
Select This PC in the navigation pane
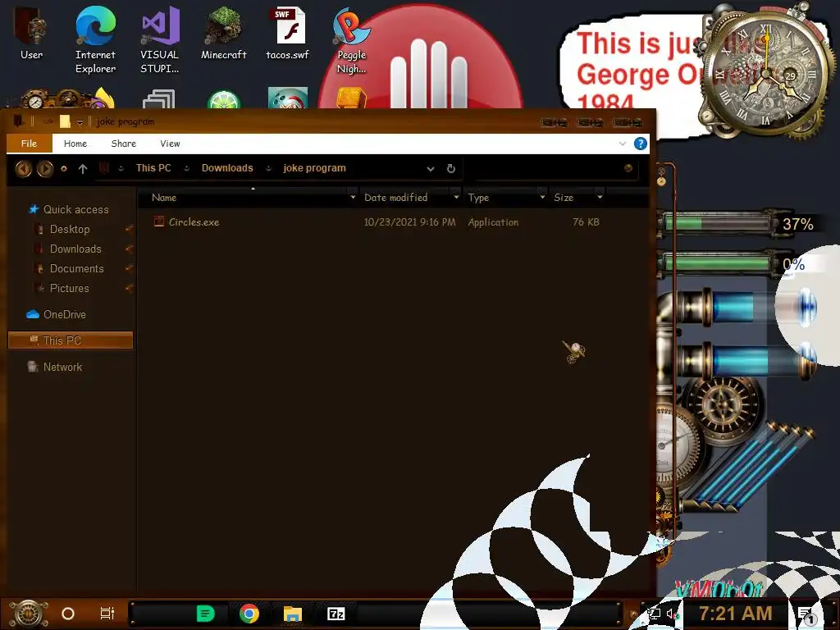click(71, 340)
